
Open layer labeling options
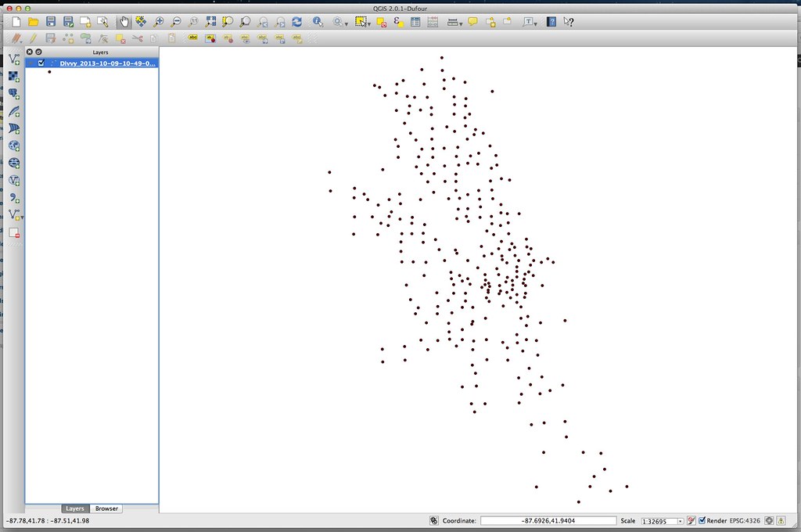click(x=192, y=38)
